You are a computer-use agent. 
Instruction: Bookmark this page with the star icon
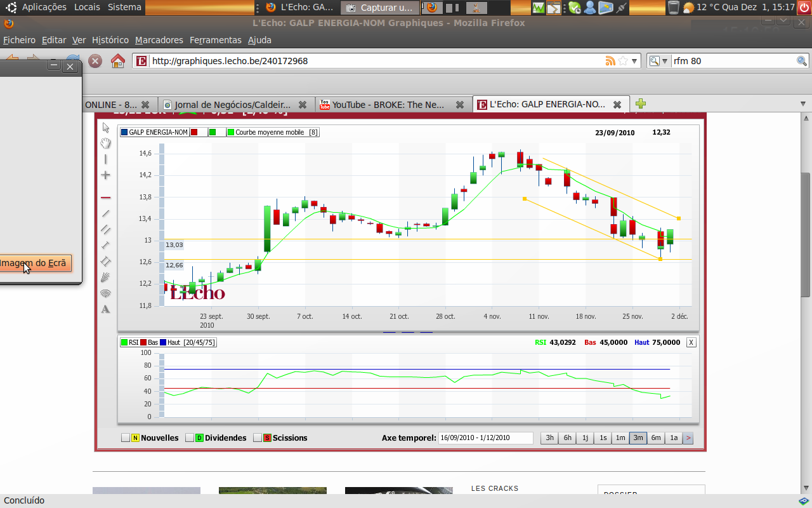[x=623, y=61]
